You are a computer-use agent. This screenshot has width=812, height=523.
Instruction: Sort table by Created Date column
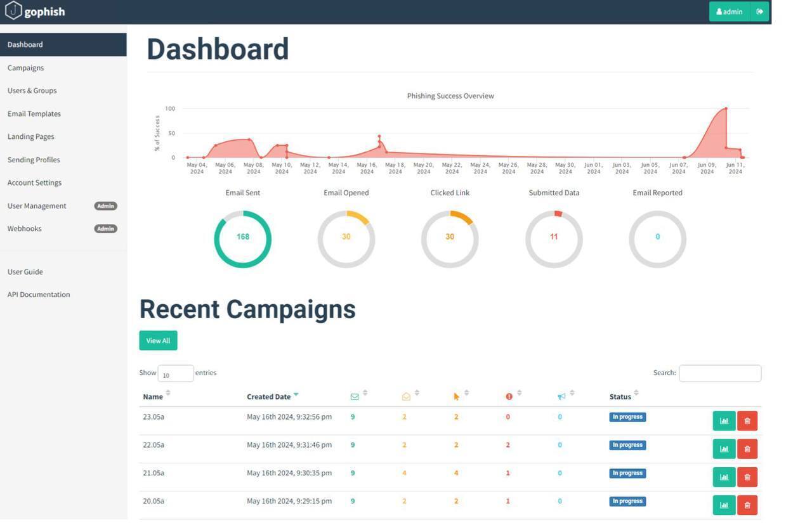268,397
